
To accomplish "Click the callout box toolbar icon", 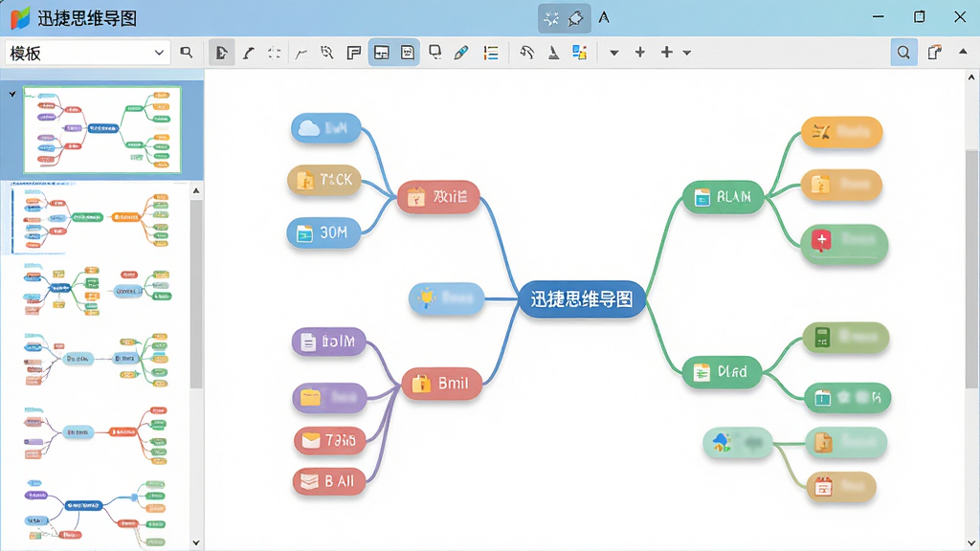I will [435, 53].
